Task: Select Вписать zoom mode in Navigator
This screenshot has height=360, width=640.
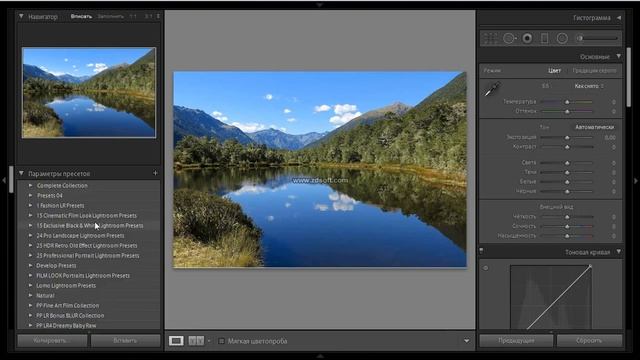Action: click(x=81, y=16)
